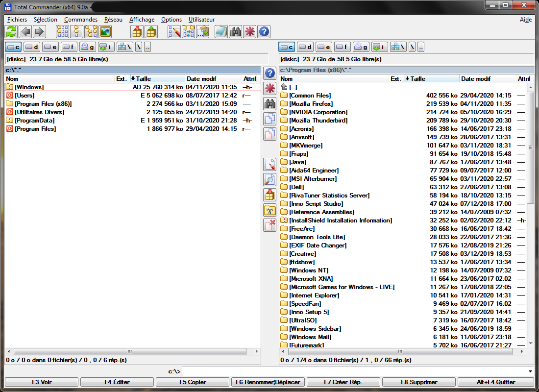Click the F7 Créer Rép. button
The width and height of the screenshot is (539, 392).
click(343, 382)
